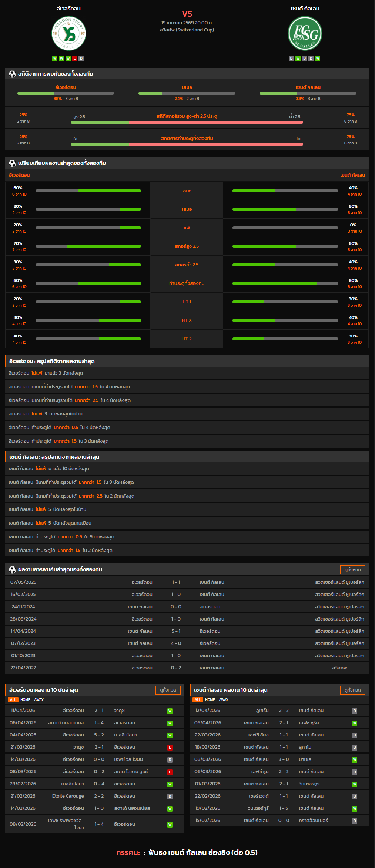Select the HOME filter in St. Gallen last 10 matches

210,699
